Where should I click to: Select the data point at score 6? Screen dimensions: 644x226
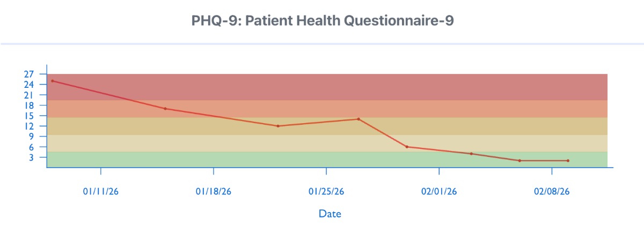(x=407, y=147)
